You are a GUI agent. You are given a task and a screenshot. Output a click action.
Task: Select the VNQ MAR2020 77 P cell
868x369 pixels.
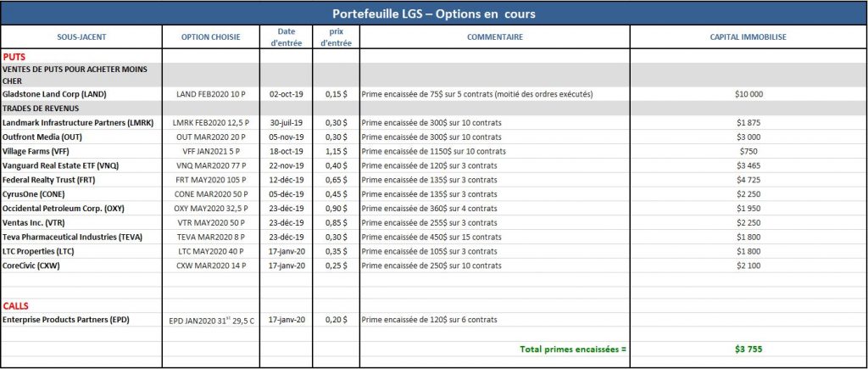(x=210, y=165)
